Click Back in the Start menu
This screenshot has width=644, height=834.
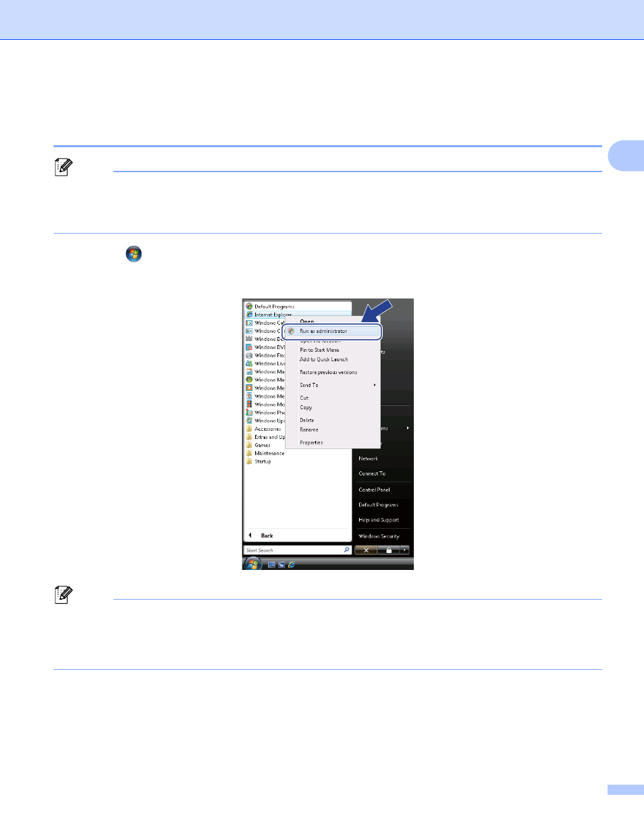[x=267, y=536]
